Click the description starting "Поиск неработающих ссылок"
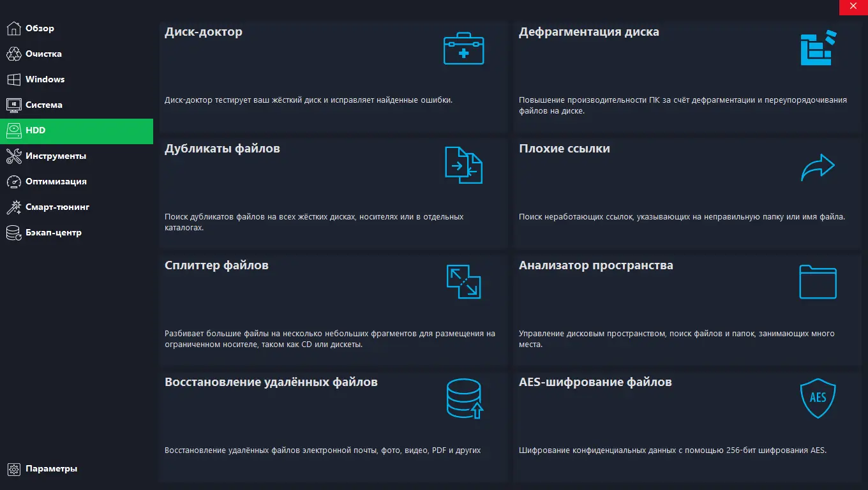The image size is (868, 490). (x=682, y=217)
